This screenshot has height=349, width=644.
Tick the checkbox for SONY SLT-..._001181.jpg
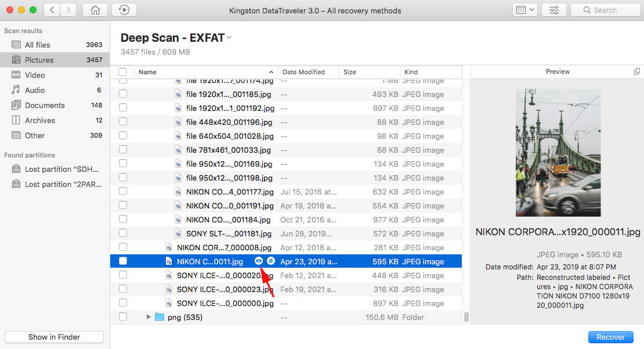(x=123, y=233)
